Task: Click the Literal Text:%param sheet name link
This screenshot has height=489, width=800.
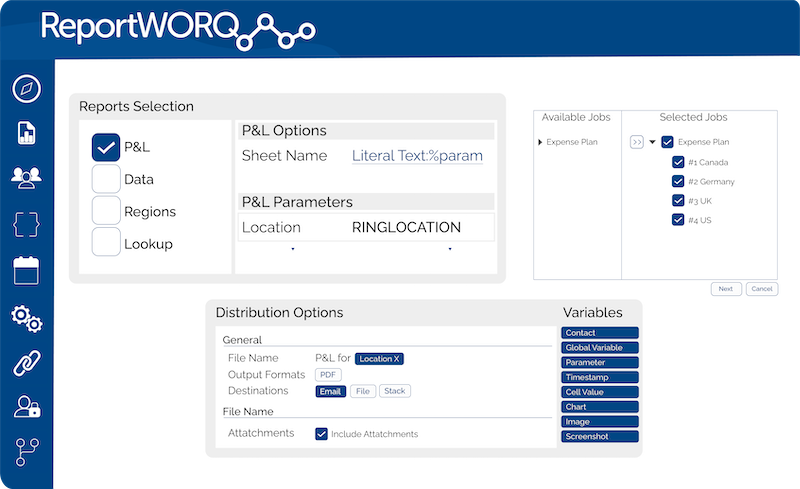Action: (x=417, y=156)
